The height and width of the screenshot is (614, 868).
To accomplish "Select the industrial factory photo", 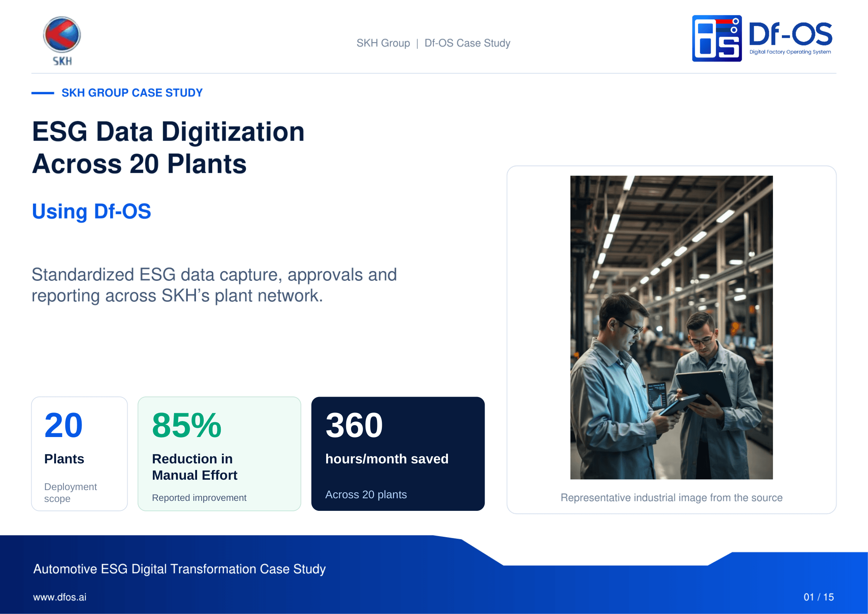I will click(671, 328).
